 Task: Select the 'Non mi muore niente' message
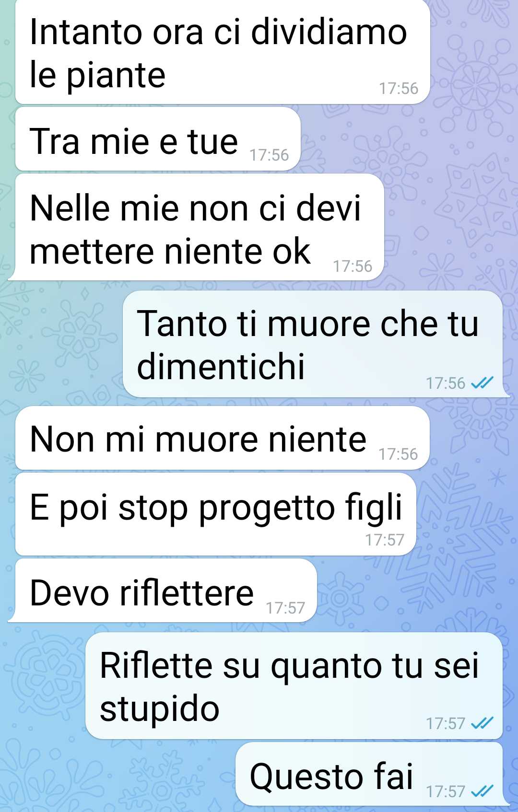(x=222, y=438)
